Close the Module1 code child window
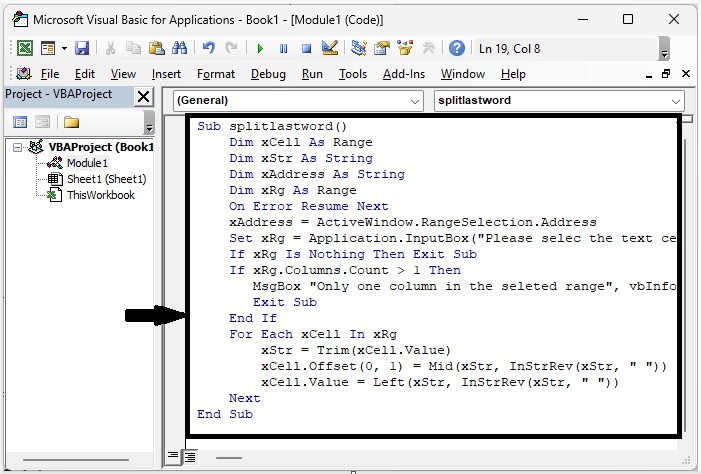The width and height of the screenshot is (701, 474). 686,74
